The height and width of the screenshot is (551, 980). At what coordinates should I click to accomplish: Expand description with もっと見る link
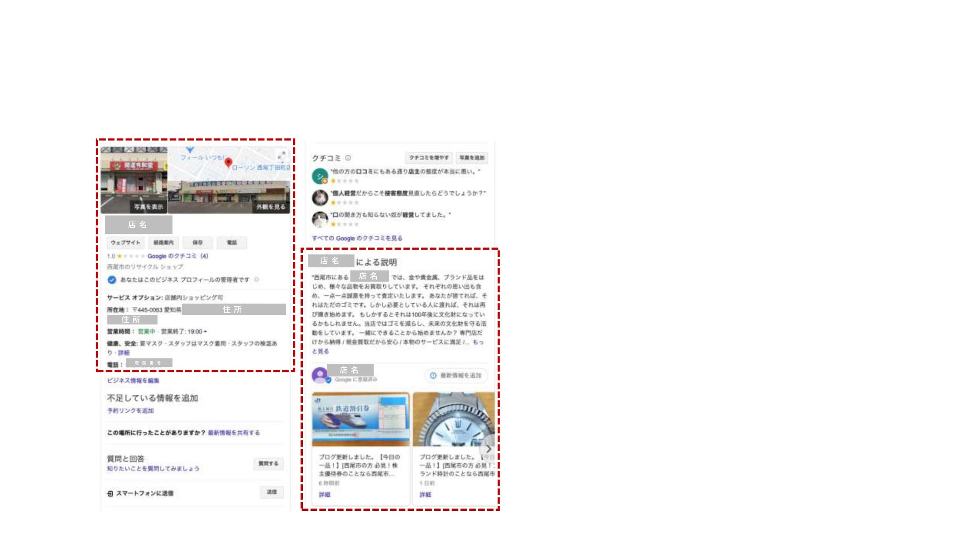pos(478,342)
